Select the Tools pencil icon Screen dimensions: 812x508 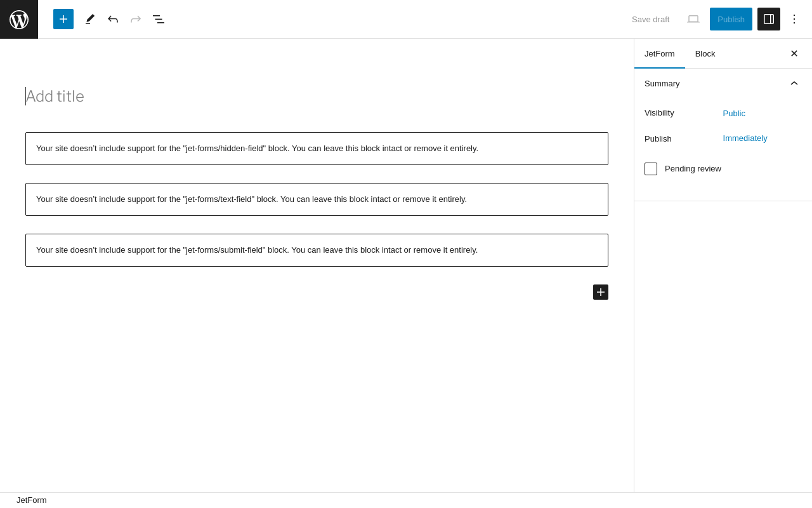90,19
